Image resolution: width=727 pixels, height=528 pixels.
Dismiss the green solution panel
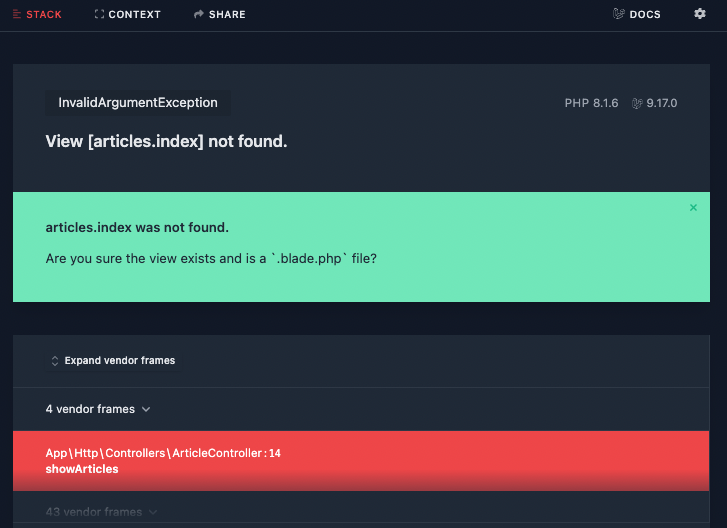693,208
